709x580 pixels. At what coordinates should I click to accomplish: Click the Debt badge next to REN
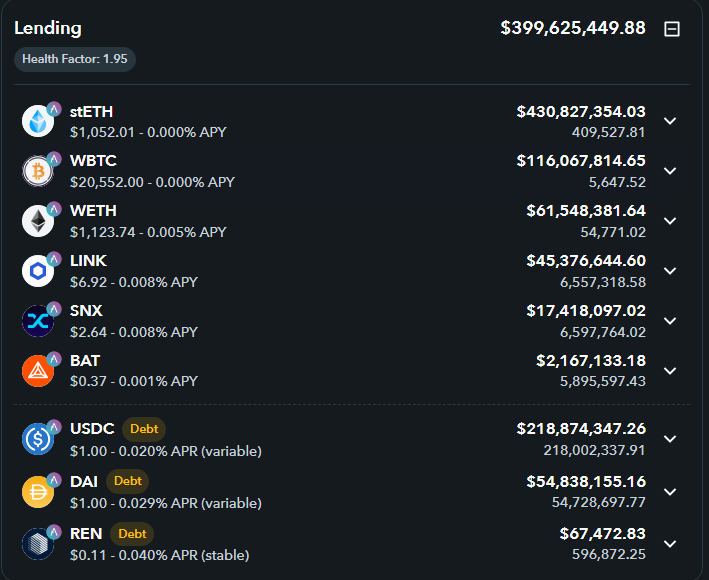tap(132, 534)
